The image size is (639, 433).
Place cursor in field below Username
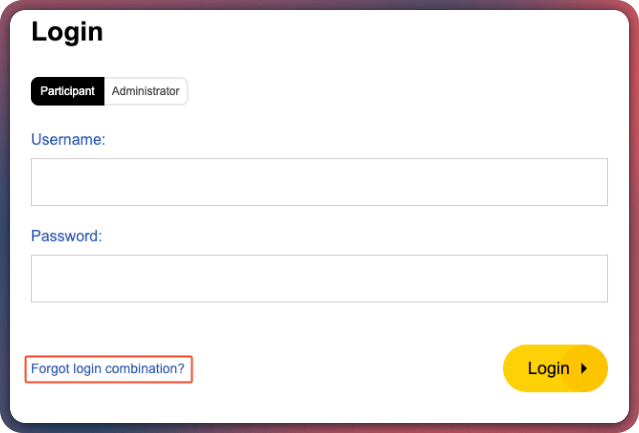(319, 182)
